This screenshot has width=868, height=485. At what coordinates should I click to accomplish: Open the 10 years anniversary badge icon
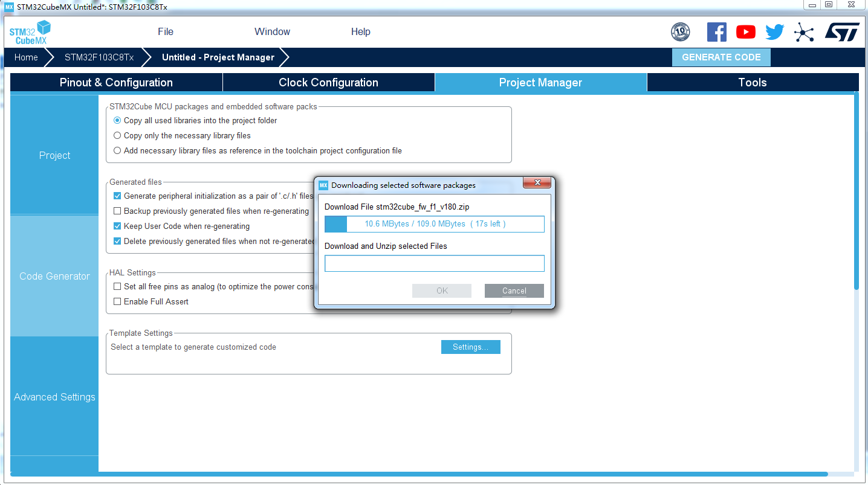pyautogui.click(x=681, y=32)
